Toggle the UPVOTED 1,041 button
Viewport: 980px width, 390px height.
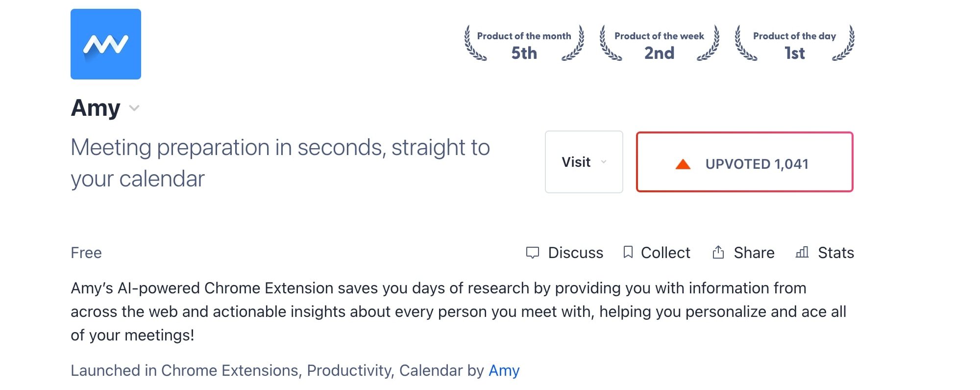click(745, 162)
